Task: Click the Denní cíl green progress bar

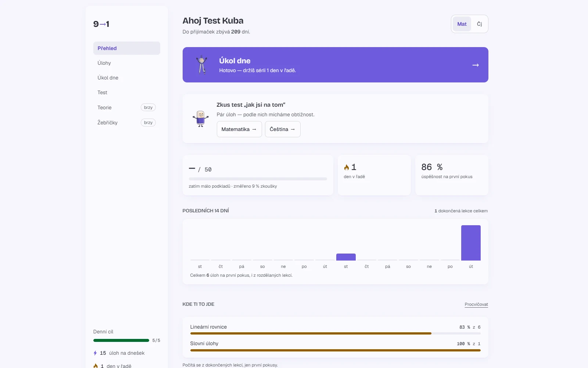Action: [x=121, y=340]
